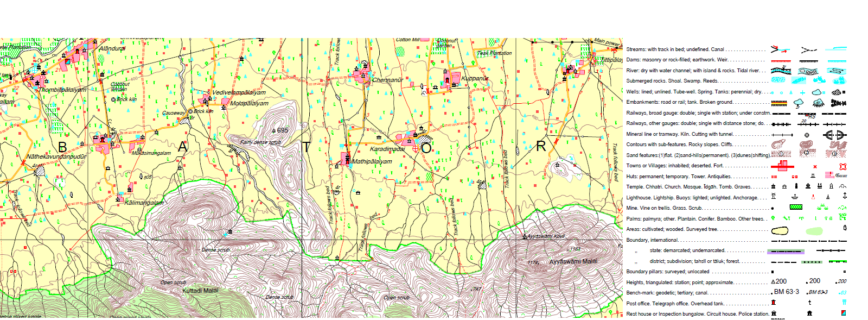The height and width of the screenshot is (320, 868).
Task: Click the cultivated area outline legend symbol
Action: coord(780,231)
